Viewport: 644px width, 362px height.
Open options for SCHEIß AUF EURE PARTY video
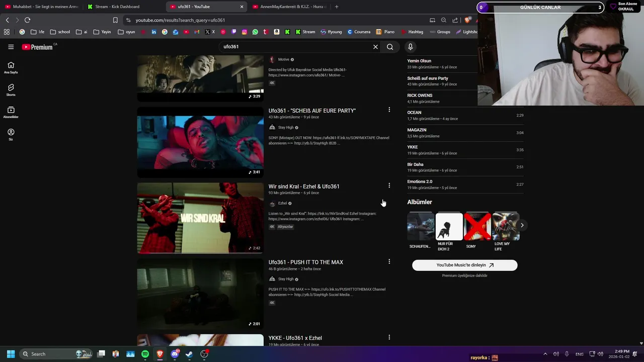389,110
